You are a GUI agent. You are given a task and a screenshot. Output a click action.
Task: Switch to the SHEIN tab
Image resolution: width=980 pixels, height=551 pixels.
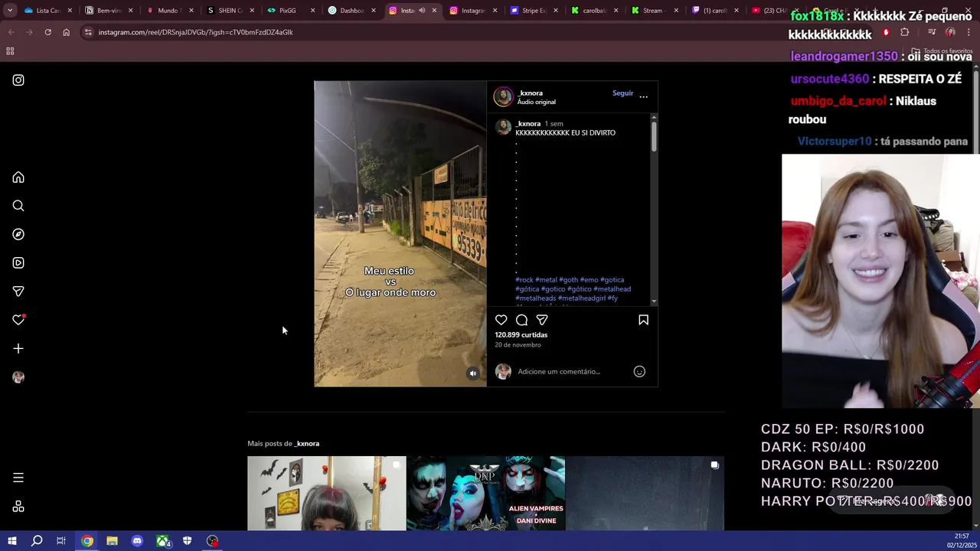pyautogui.click(x=230, y=11)
